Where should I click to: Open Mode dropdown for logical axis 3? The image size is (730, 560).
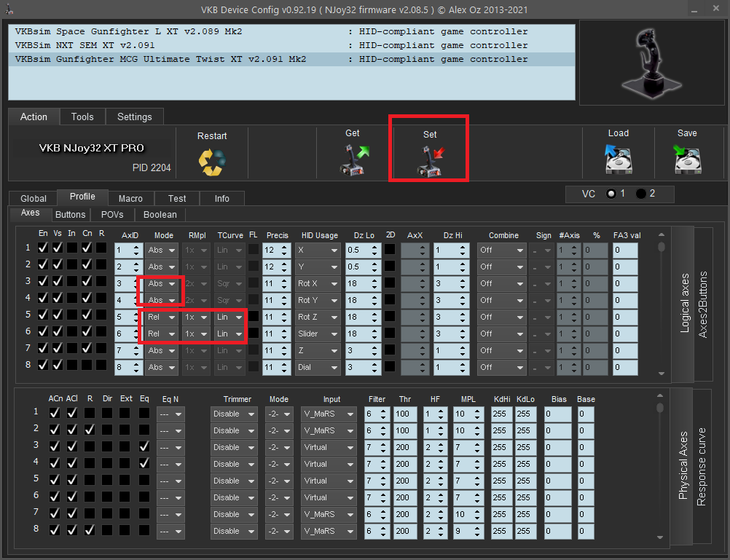click(x=161, y=283)
